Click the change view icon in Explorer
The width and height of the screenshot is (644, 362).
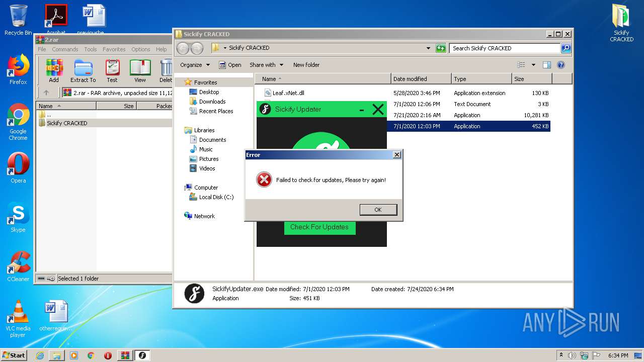pyautogui.click(x=521, y=65)
